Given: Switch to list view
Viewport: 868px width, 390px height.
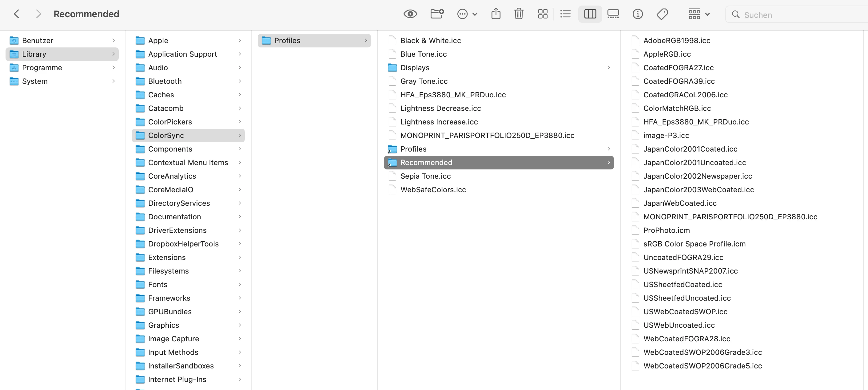Looking at the screenshot, I should (565, 14).
